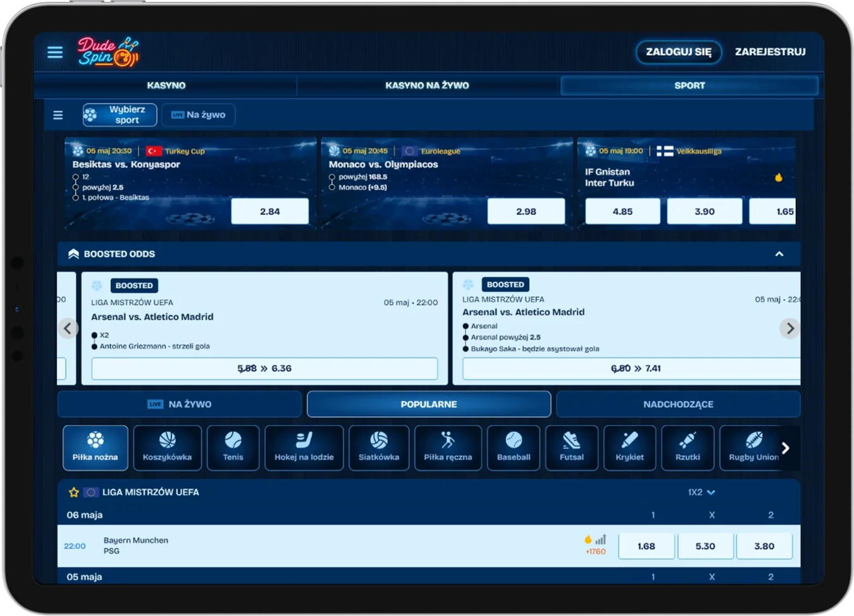The height and width of the screenshot is (616, 854).
Task: Click the Euroleague league label
Action: pyautogui.click(x=441, y=151)
